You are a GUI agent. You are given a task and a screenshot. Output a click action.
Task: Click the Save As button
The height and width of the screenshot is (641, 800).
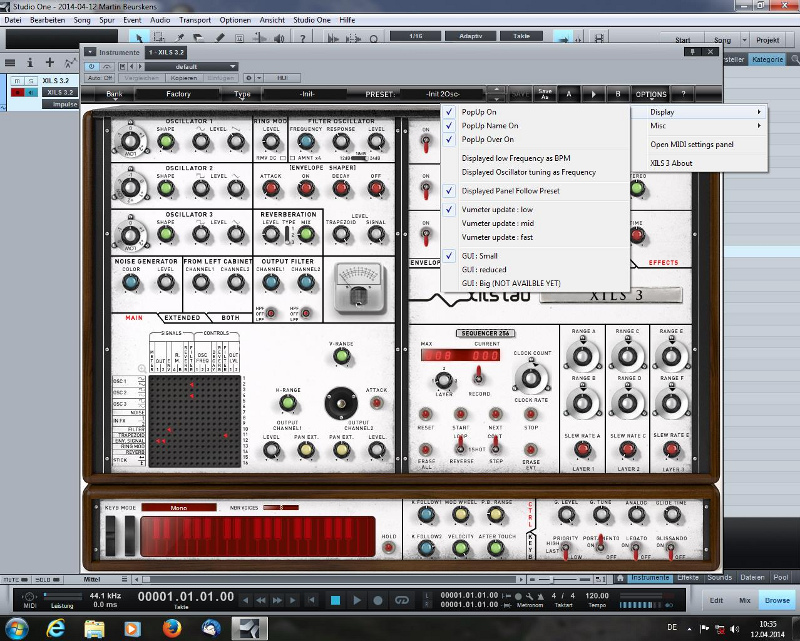point(544,94)
